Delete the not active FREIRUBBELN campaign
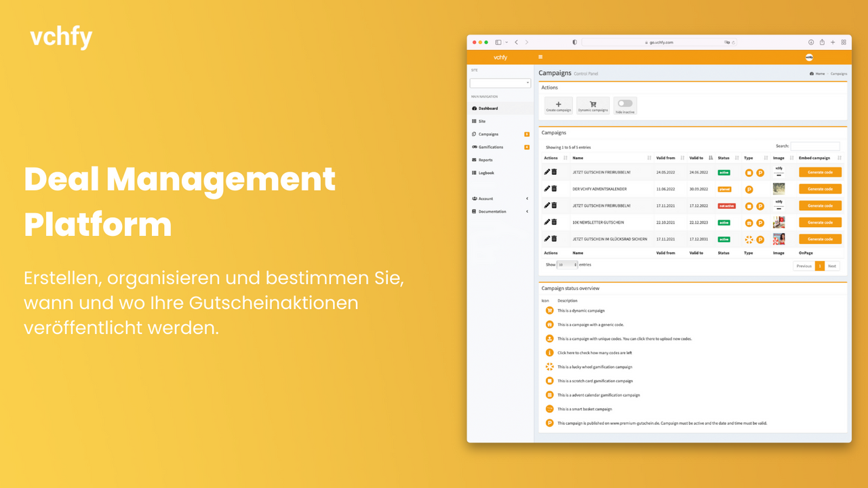The height and width of the screenshot is (488, 868). click(x=554, y=205)
